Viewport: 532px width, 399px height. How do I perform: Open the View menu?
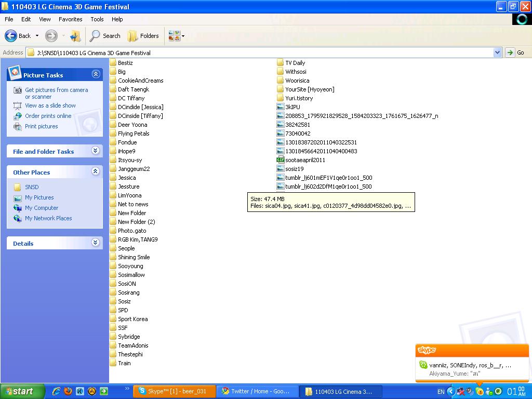[45, 19]
